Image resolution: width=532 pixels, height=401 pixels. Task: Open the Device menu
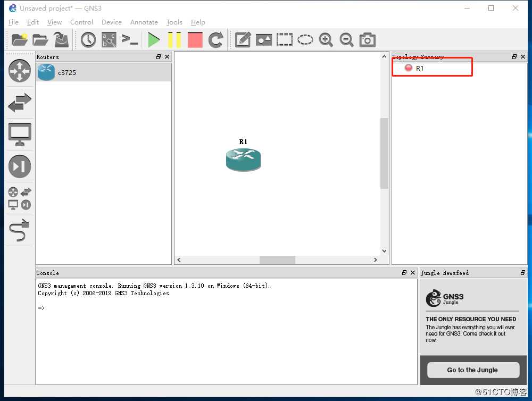pyautogui.click(x=112, y=22)
